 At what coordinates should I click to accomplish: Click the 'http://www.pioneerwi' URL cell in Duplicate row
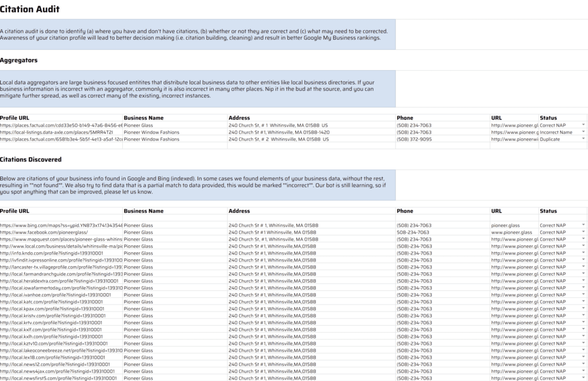click(514, 139)
